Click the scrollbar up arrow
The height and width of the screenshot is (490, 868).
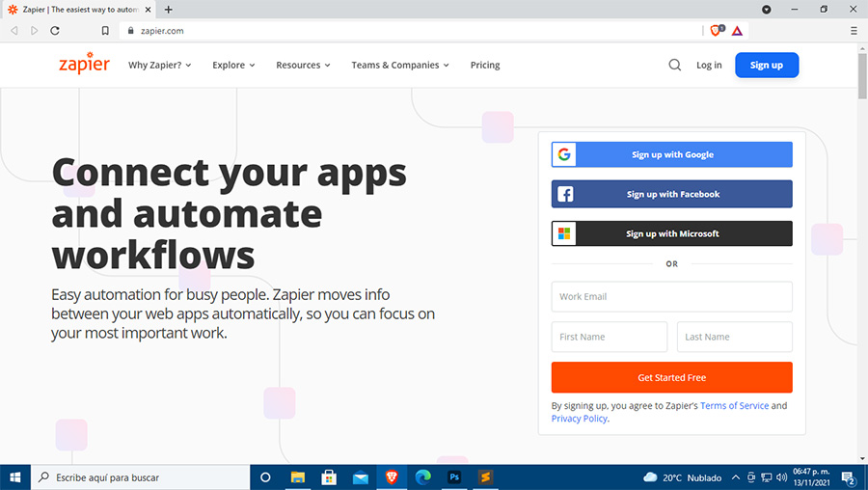point(862,49)
